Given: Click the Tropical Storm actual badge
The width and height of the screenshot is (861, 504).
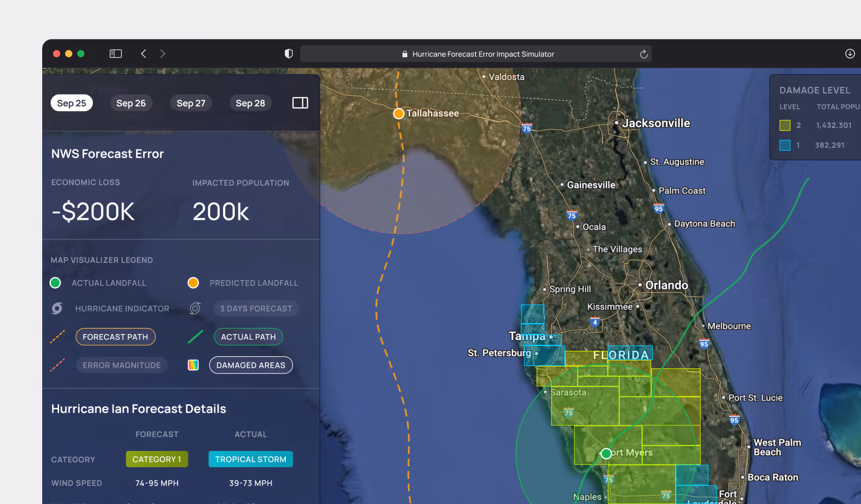Looking at the screenshot, I should (x=251, y=459).
